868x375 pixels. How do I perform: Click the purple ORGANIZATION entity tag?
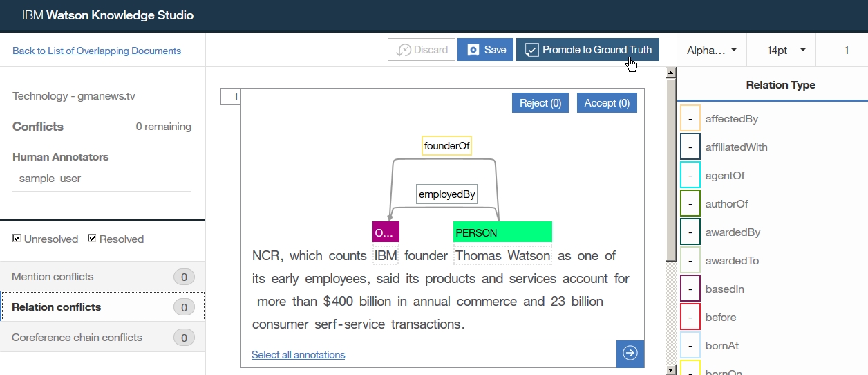coord(386,232)
